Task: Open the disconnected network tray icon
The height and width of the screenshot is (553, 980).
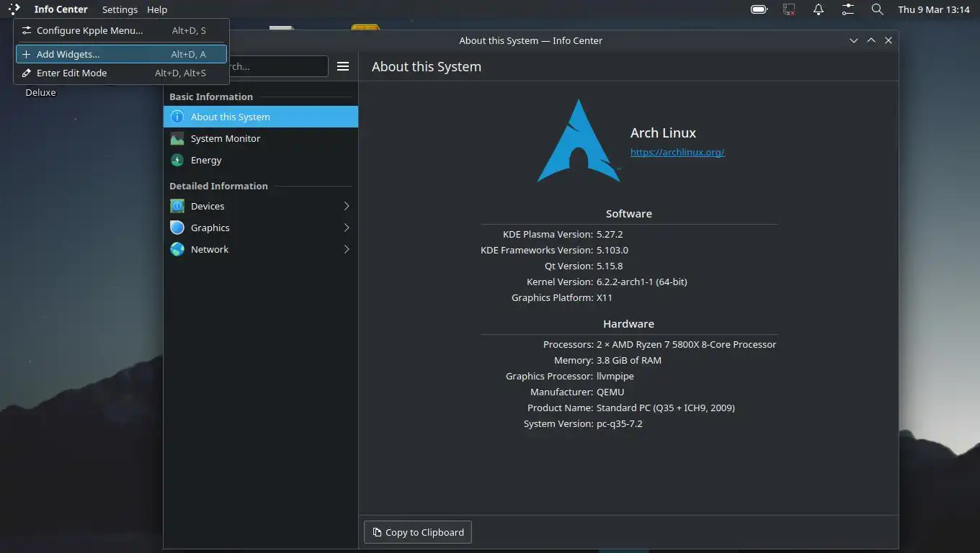Action: (x=789, y=9)
